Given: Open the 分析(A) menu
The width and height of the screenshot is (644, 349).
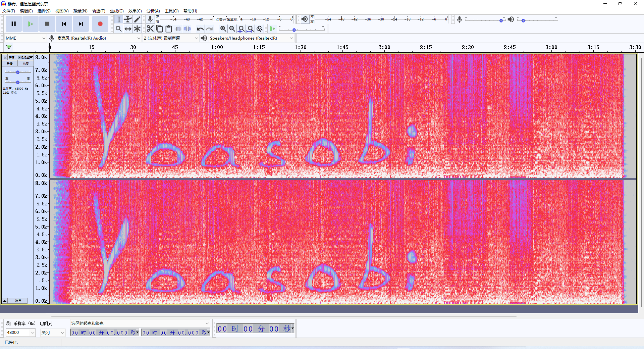Looking at the screenshot, I should pyautogui.click(x=153, y=11).
